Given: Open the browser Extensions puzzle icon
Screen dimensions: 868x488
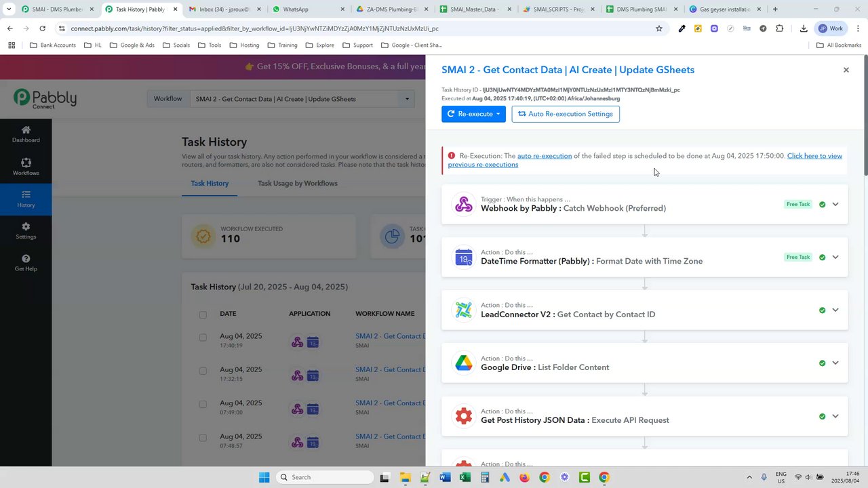Looking at the screenshot, I should click(779, 28).
